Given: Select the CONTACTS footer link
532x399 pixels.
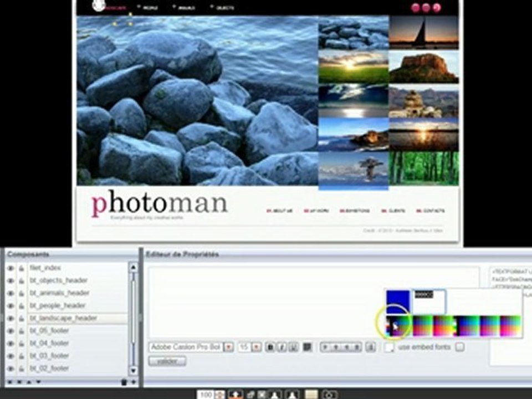Looking at the screenshot, I should tap(431, 211).
